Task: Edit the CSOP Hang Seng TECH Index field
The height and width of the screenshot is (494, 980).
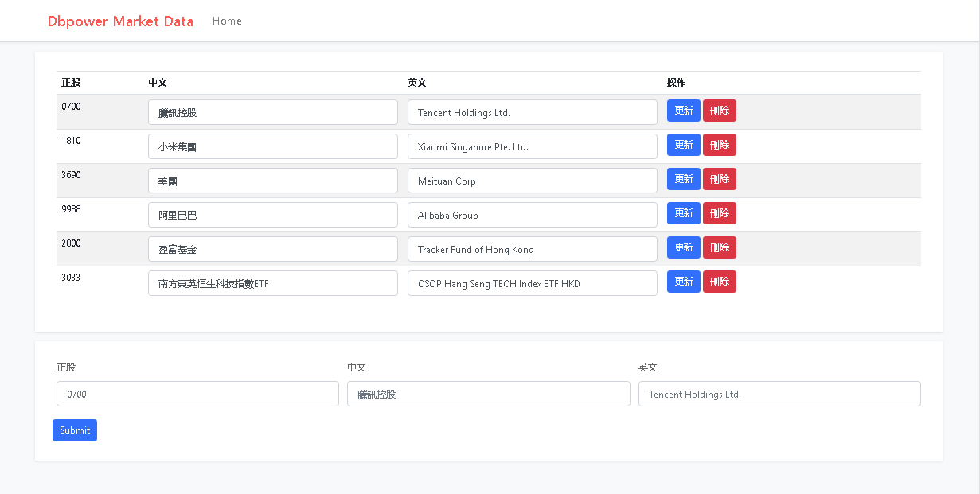Action: coord(533,283)
